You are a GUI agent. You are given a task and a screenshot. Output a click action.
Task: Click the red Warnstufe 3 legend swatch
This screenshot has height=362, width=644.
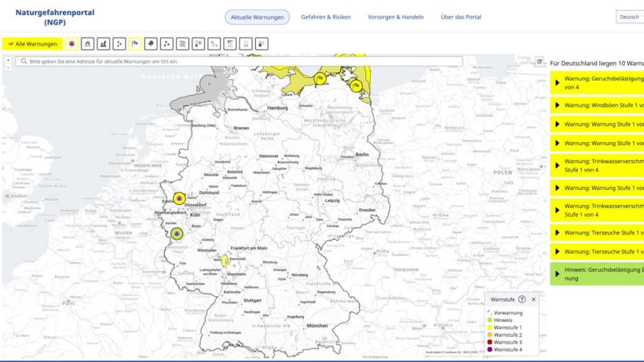click(x=489, y=343)
